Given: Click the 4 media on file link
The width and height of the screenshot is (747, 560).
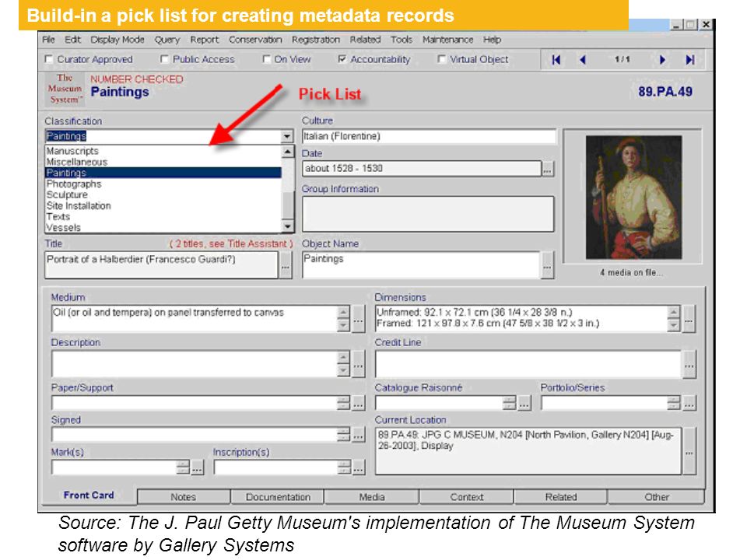Looking at the screenshot, I should (x=631, y=272).
